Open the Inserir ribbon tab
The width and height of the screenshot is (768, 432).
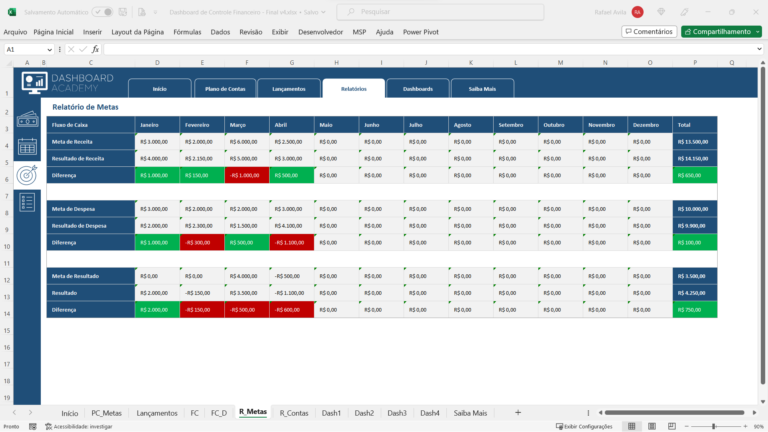92,32
